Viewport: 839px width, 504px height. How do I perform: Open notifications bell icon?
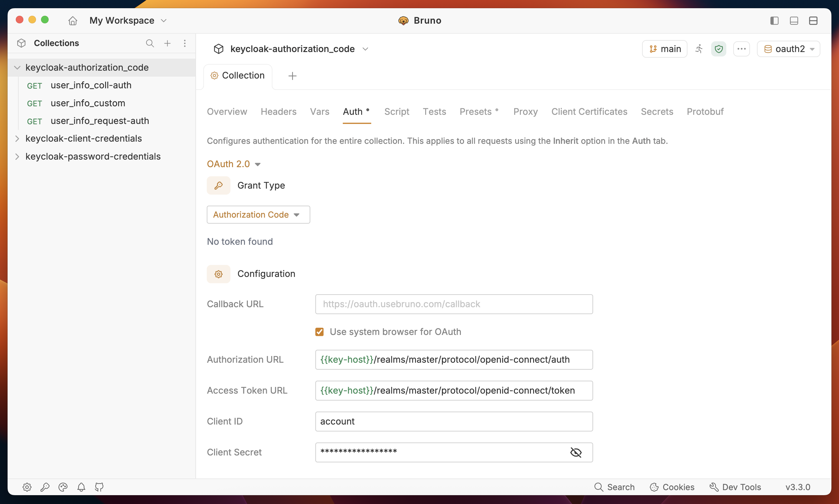coord(81,487)
